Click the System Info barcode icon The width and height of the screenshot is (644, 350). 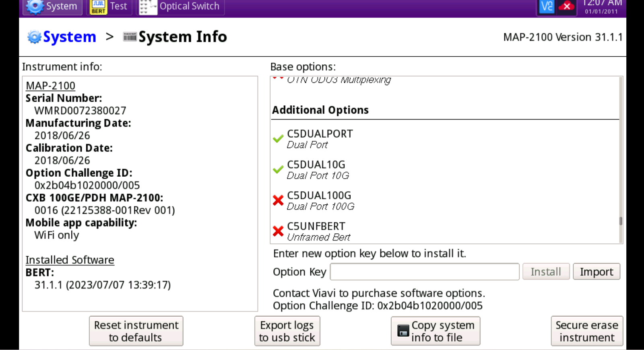pyautogui.click(x=130, y=37)
